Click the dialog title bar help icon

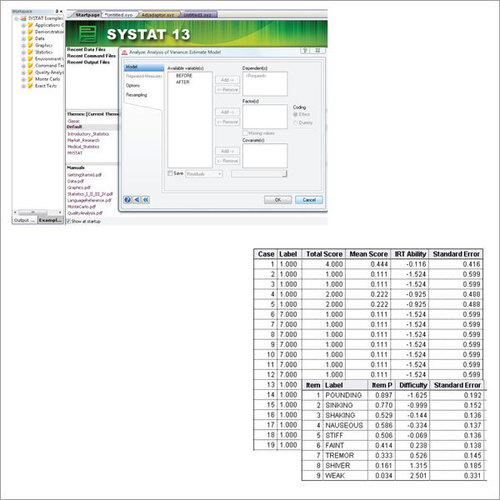[305, 51]
